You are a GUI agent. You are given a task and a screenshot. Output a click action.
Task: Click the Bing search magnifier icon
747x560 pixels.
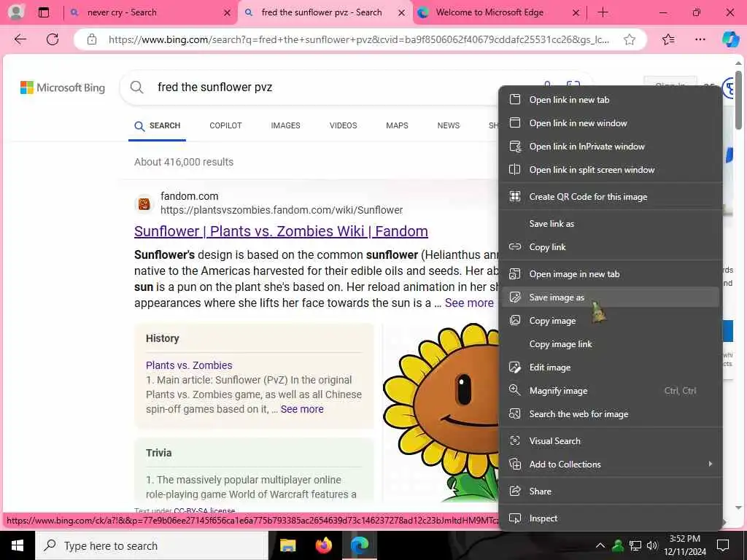(x=136, y=87)
